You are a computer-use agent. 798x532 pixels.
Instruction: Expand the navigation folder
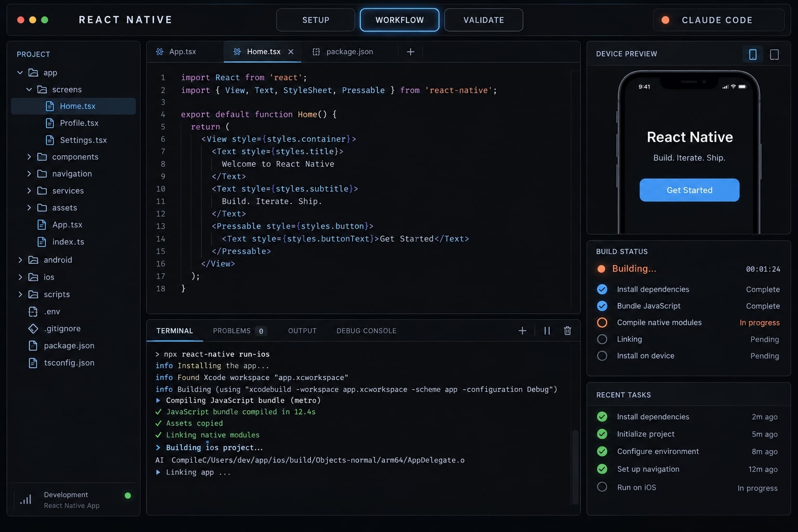29,174
